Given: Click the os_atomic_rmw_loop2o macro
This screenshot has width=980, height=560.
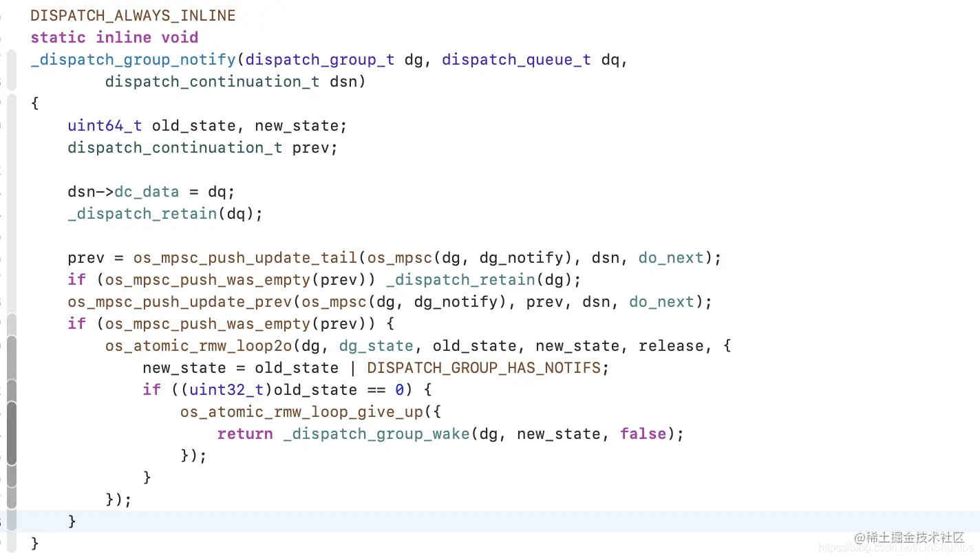Looking at the screenshot, I should [x=199, y=345].
